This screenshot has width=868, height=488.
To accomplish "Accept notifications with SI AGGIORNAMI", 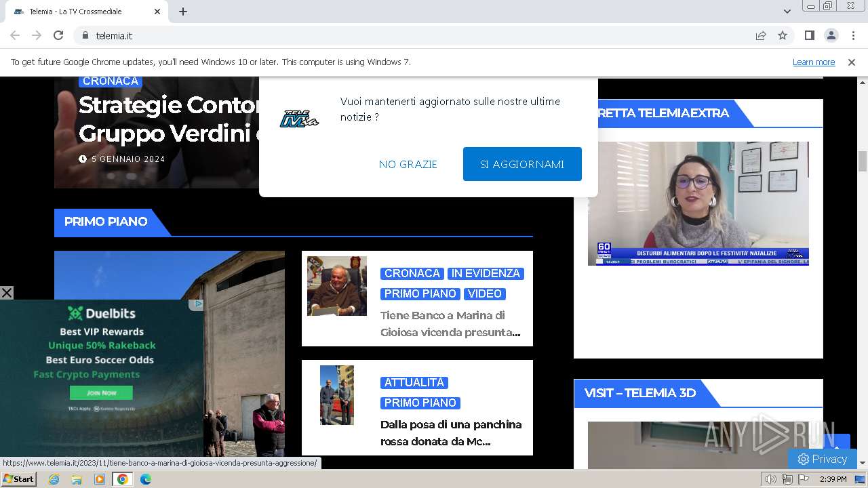I will tap(522, 164).
